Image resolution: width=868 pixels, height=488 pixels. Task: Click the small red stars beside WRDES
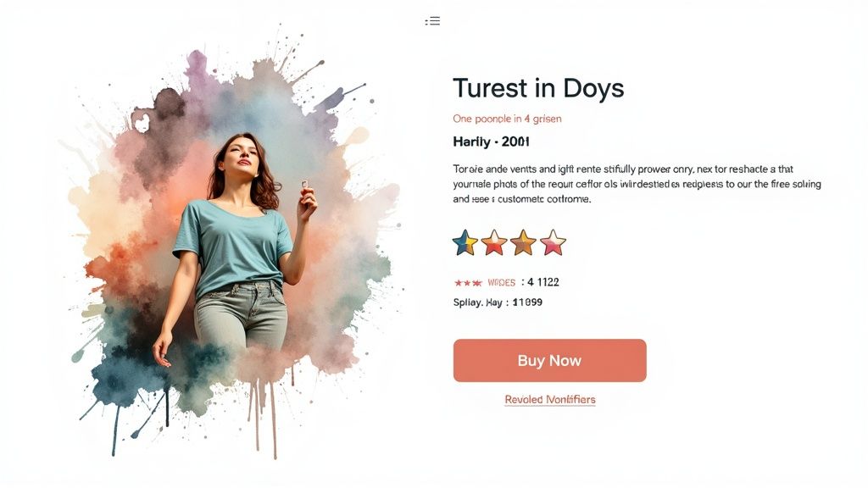[x=468, y=282]
